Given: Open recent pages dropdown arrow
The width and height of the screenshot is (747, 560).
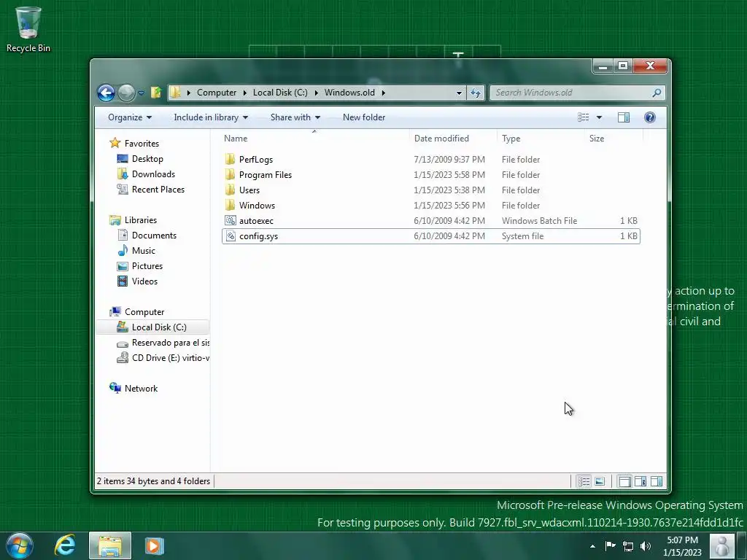Looking at the screenshot, I should (x=141, y=93).
